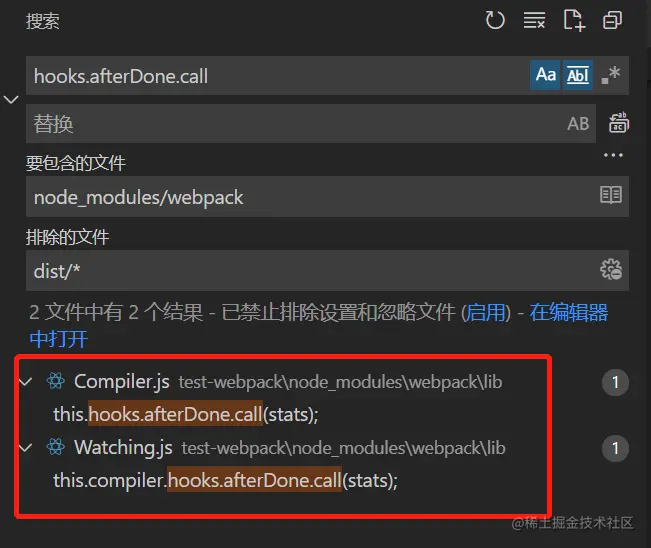
Task: Click Watching.js path test-webpack\node_modules\webpack\lib
Action: click(x=343, y=448)
